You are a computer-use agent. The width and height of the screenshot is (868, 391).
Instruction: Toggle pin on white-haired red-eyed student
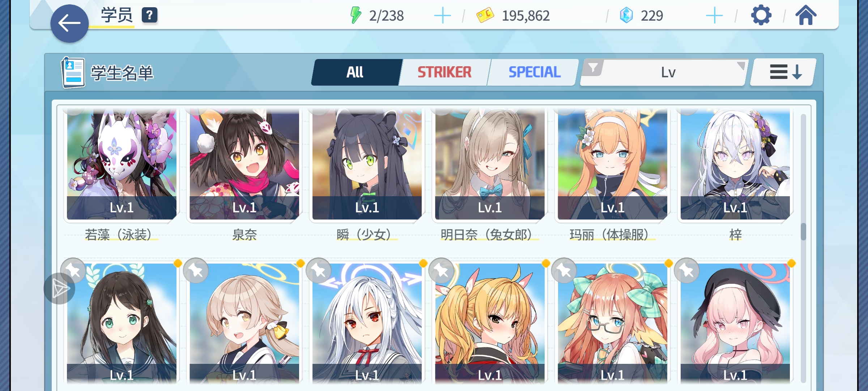319,270
